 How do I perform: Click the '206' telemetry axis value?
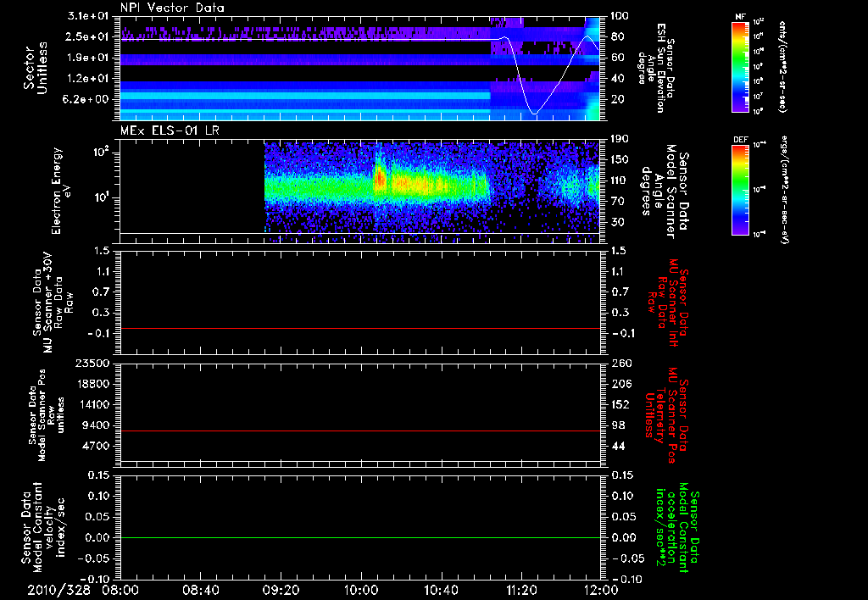[621, 384]
